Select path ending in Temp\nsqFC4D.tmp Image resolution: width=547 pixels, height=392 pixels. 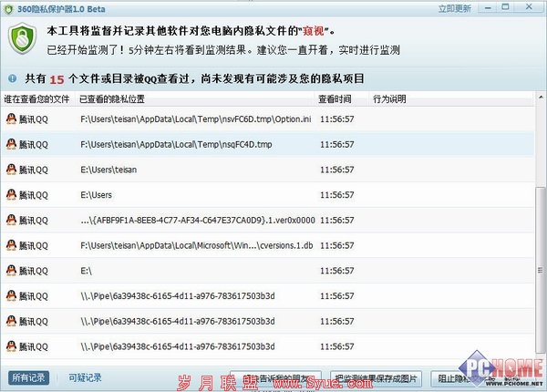pos(176,144)
